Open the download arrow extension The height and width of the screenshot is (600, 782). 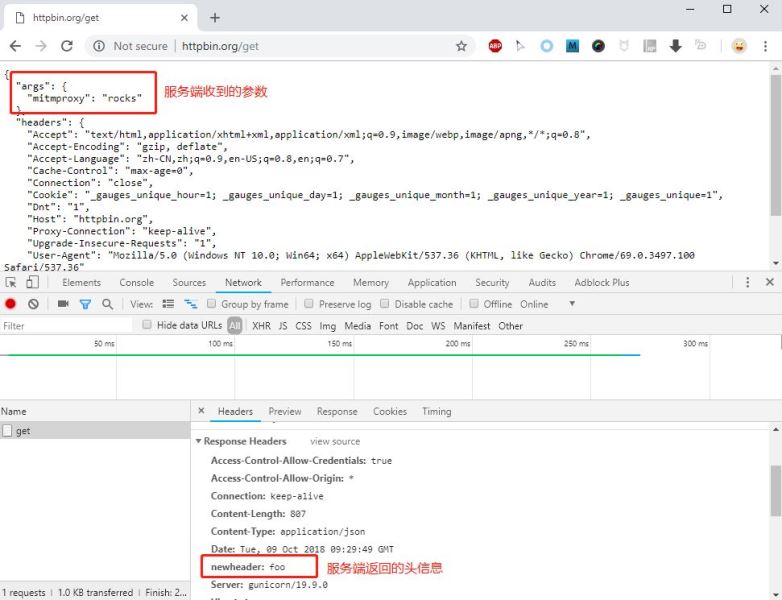click(x=675, y=46)
